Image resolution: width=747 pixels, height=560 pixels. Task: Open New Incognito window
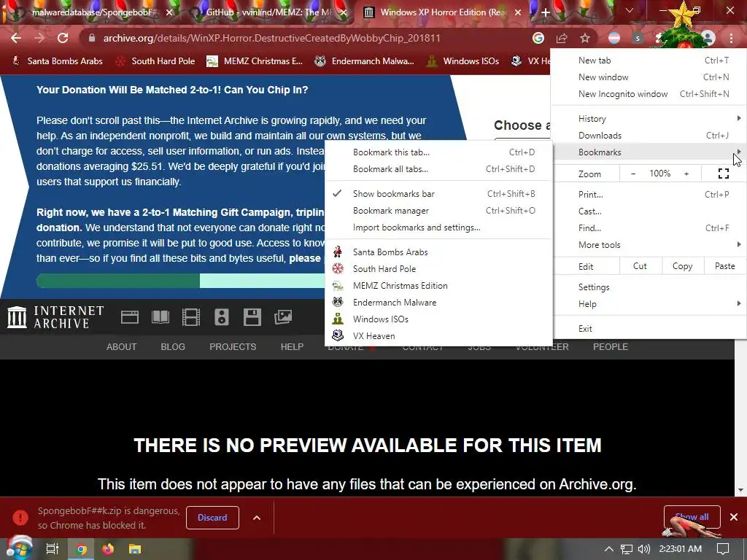(649, 94)
